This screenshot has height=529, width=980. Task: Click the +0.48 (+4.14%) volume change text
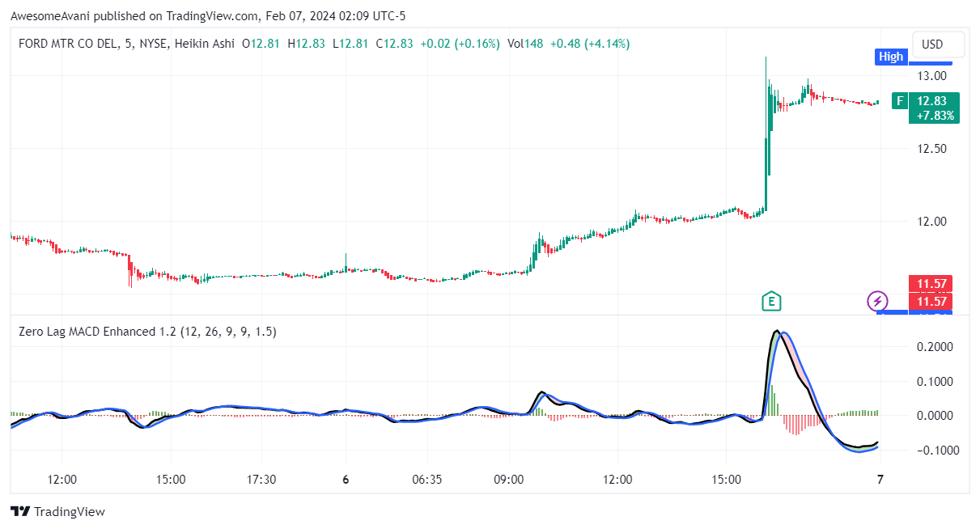[589, 44]
